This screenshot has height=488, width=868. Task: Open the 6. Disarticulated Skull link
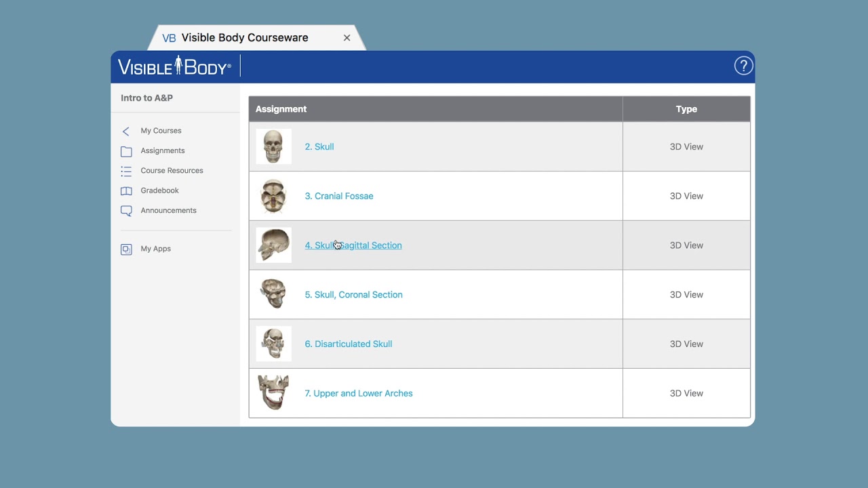tap(348, 344)
